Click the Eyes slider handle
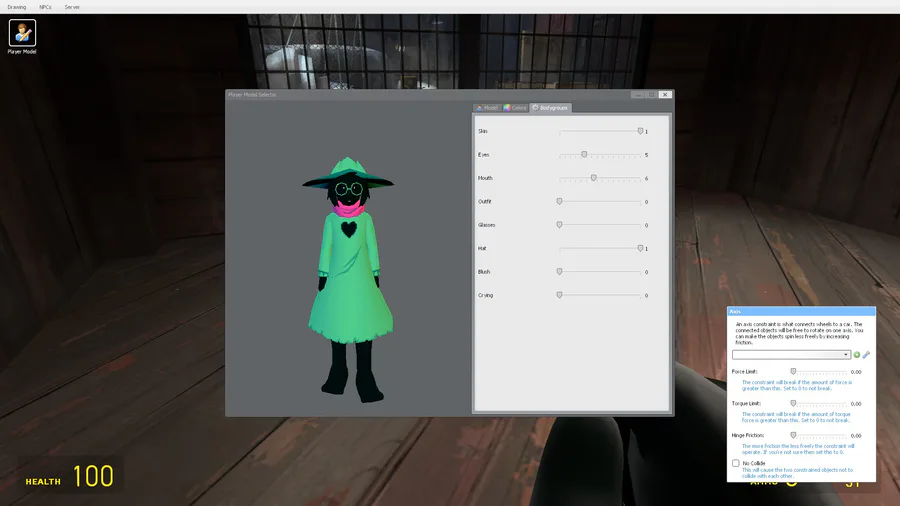The image size is (900, 506). click(584, 154)
